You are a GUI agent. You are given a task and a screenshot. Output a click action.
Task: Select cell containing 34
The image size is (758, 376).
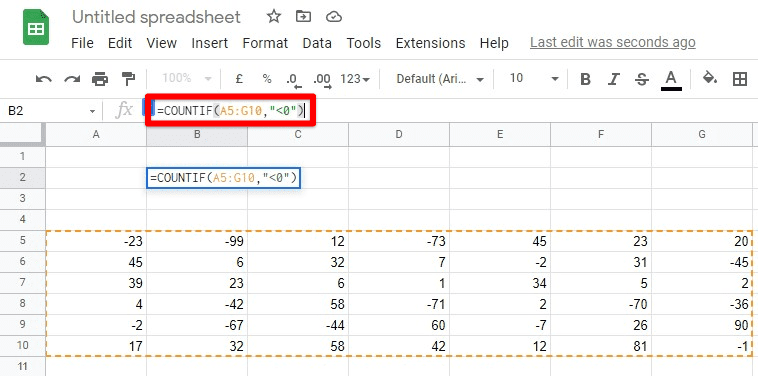point(500,283)
